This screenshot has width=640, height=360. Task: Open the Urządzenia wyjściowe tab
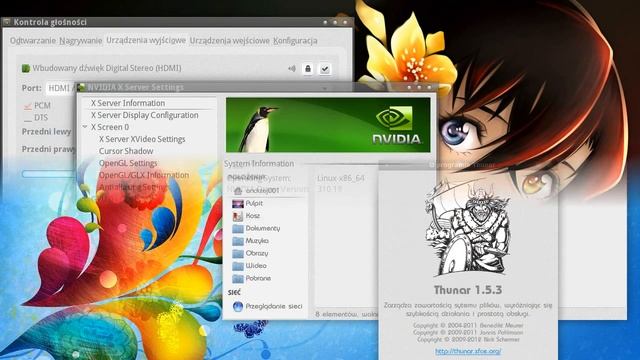coord(146,40)
